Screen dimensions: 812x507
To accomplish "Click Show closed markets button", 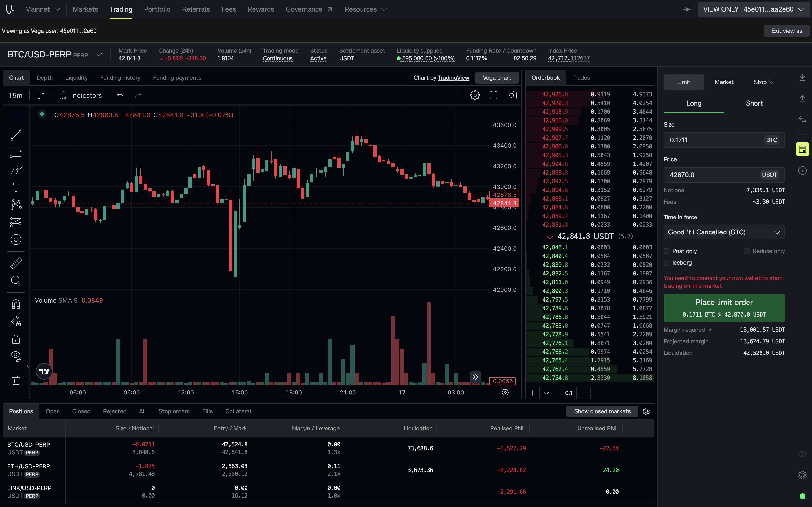I will tap(602, 411).
